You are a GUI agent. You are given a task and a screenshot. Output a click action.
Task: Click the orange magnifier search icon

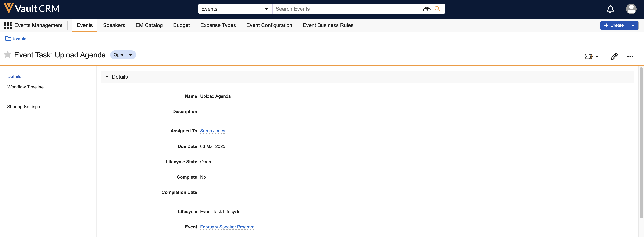coord(437,9)
